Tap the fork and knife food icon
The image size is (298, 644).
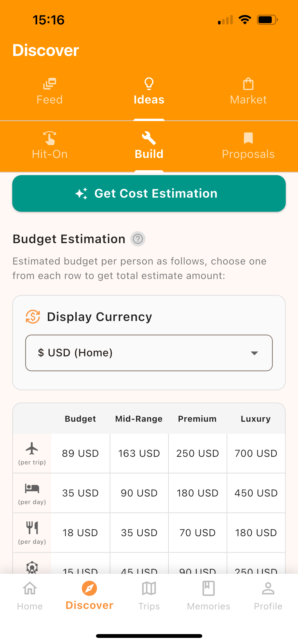[32, 528]
